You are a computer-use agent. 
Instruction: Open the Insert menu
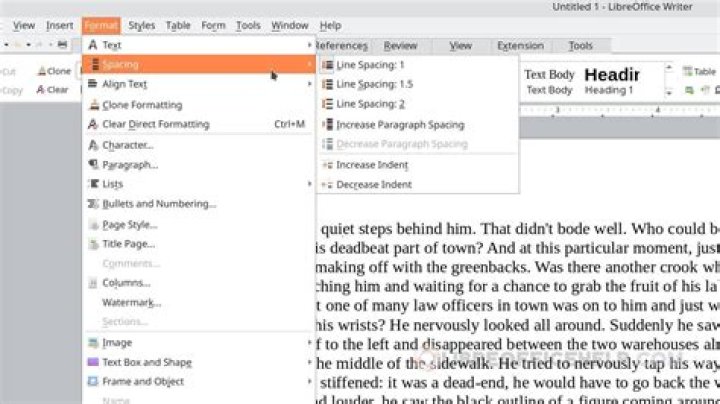click(x=59, y=26)
